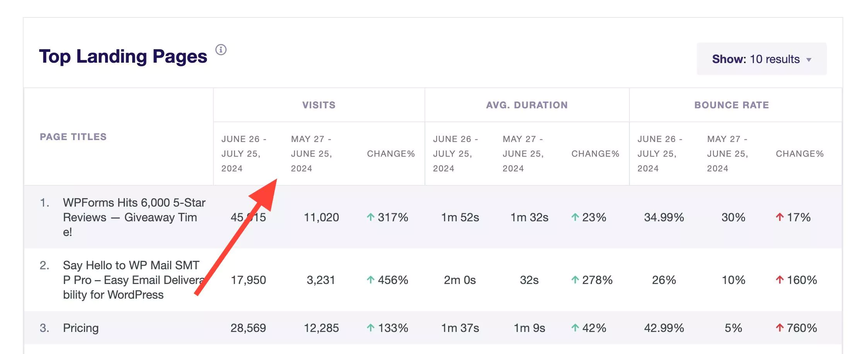Screen dimensions: 868x354
Task: Click the 1m 32s duration value
Action: (529, 217)
